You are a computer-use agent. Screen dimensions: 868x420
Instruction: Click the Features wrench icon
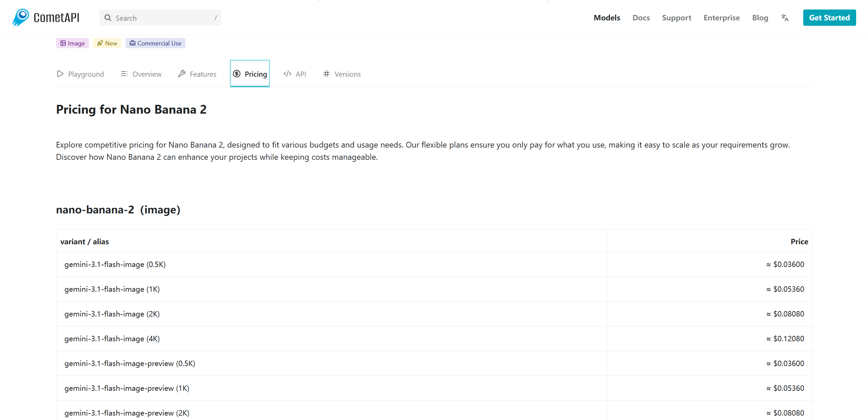(182, 74)
